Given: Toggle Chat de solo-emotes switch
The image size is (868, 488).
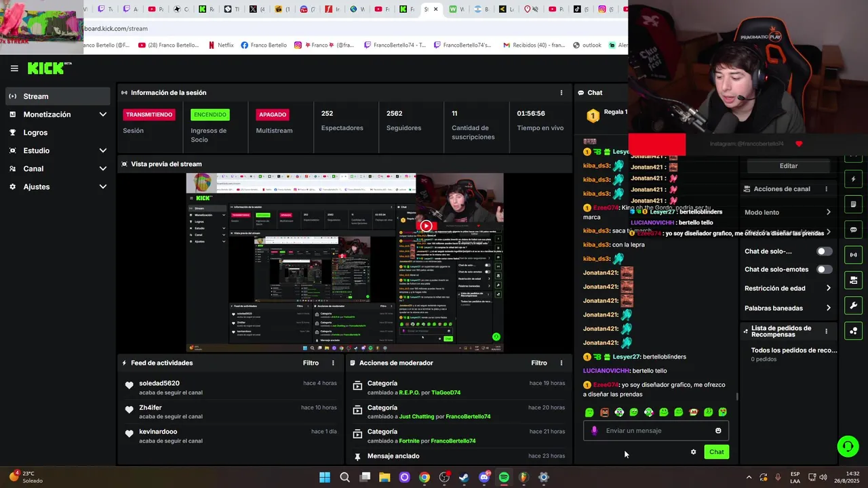Looking at the screenshot, I should tap(824, 270).
